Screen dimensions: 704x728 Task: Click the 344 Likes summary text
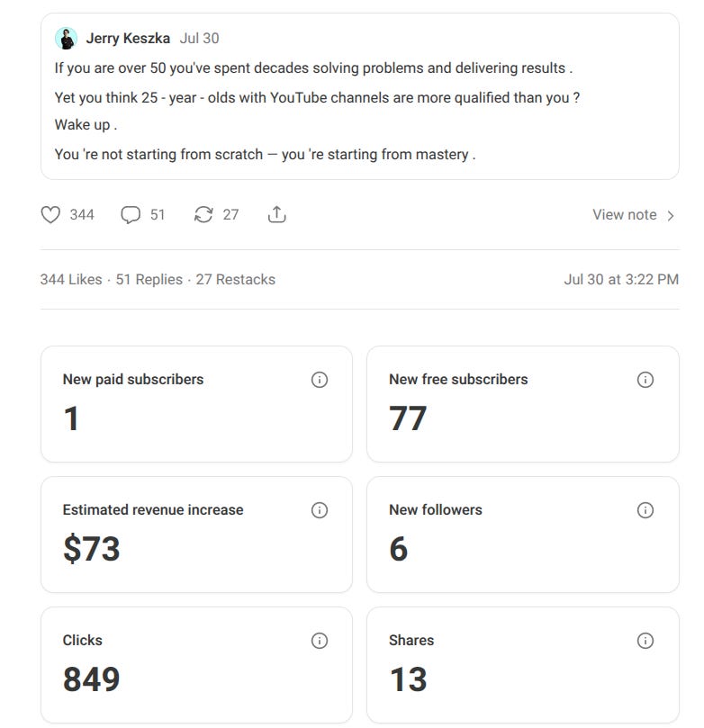pos(71,280)
